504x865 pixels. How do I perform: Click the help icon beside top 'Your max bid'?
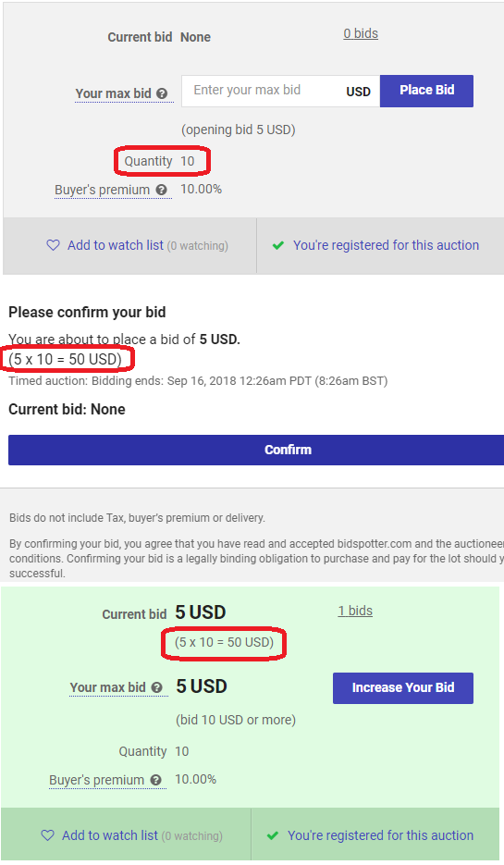[x=162, y=93]
